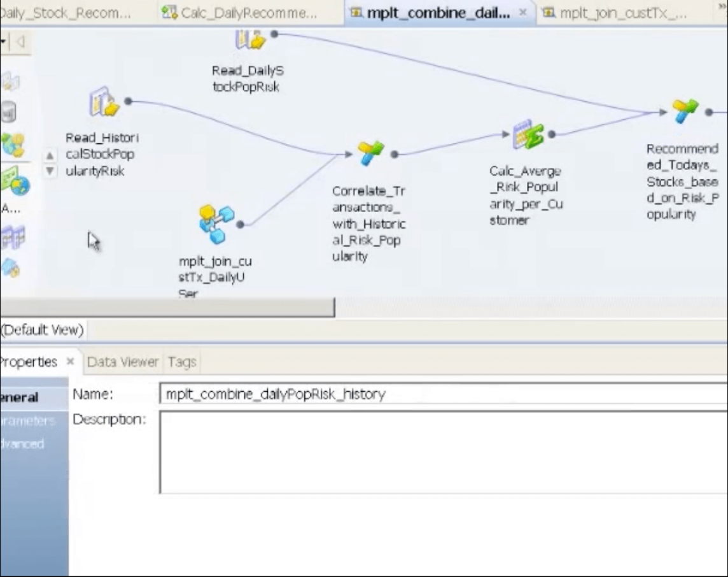Select the Correlate_Transactions joiner icon
Screen dimensions: 728x577
tap(370, 153)
